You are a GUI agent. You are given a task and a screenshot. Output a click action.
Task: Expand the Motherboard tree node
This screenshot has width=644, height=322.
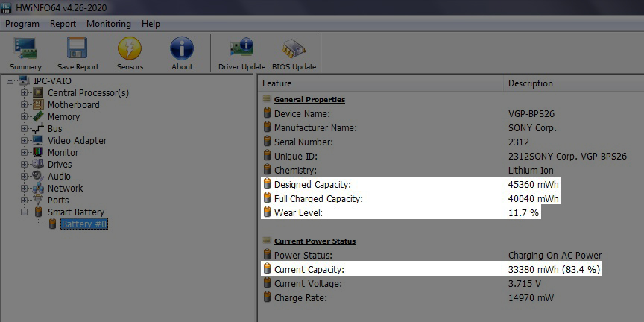coord(25,105)
